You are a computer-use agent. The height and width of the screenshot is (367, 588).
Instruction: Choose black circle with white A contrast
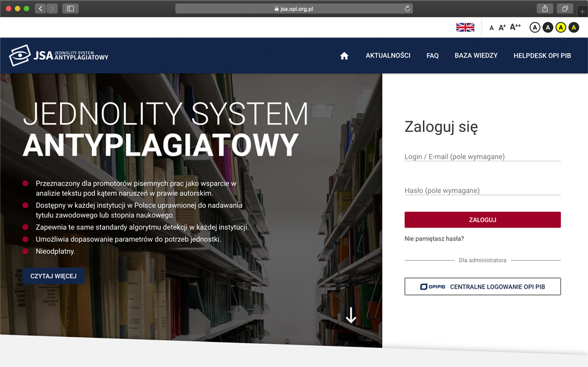click(548, 28)
